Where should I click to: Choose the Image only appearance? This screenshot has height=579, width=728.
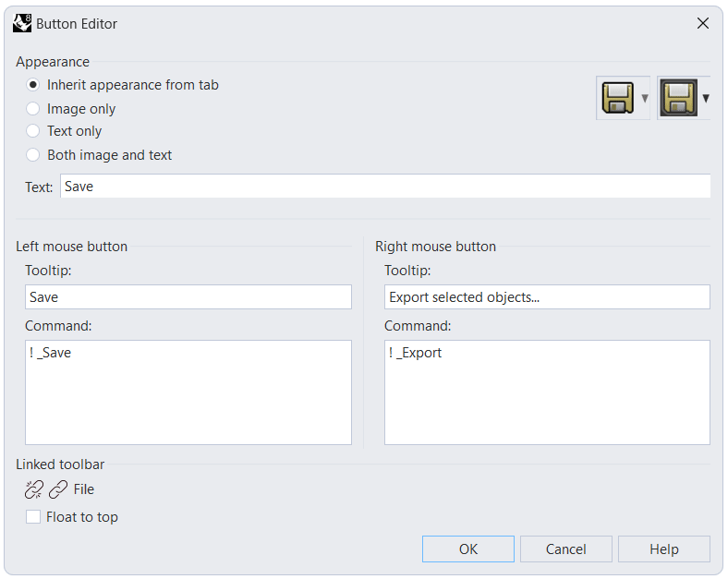(33, 109)
